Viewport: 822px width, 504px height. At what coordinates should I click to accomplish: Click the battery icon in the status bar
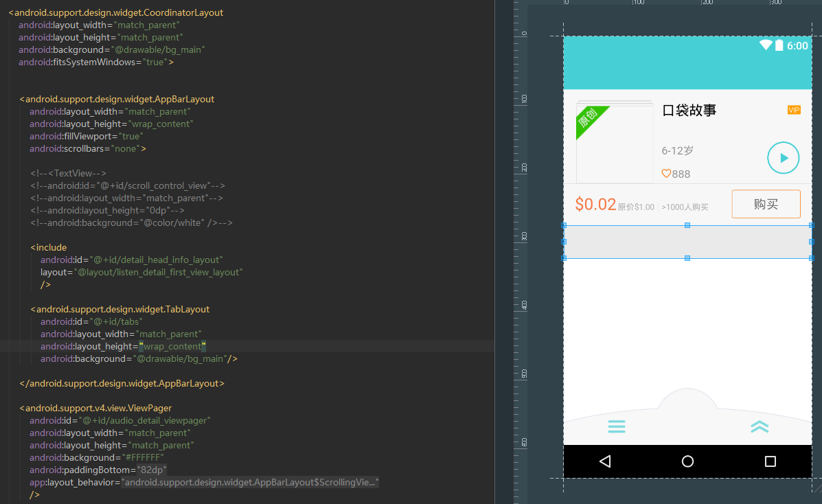click(779, 45)
